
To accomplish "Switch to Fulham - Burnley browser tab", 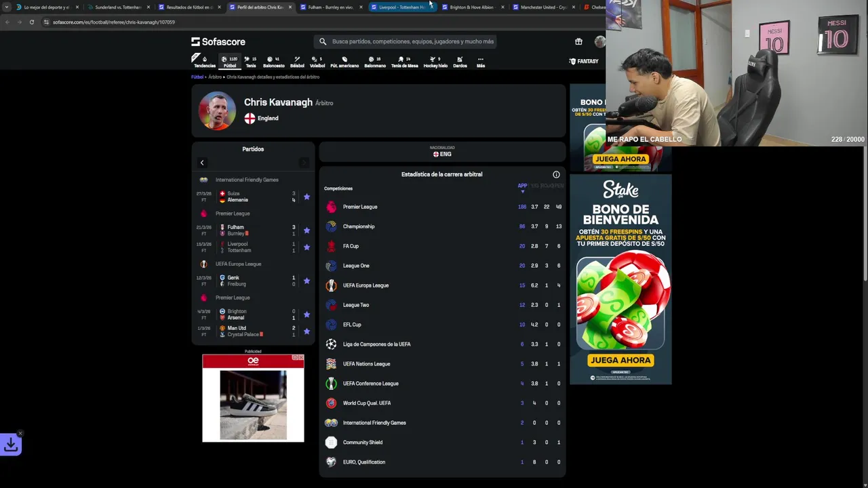I will (x=330, y=7).
